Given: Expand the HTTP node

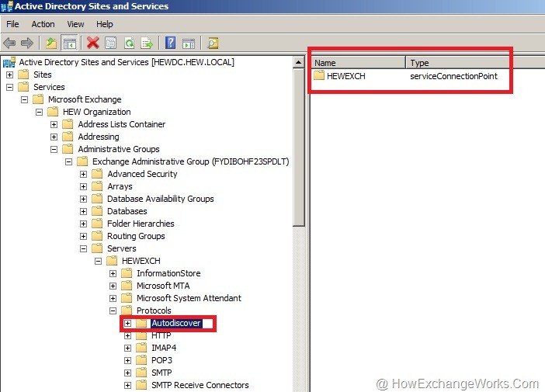Looking at the screenshot, I should (x=127, y=335).
